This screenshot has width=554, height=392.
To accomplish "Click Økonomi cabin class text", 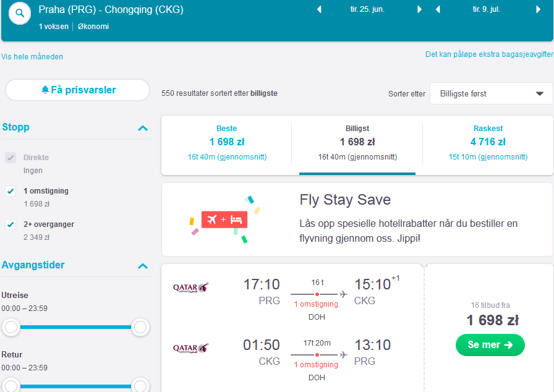I will pos(93,27).
